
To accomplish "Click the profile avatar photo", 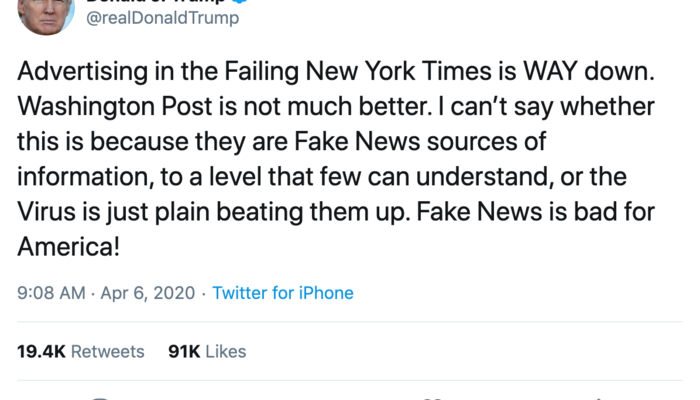I will point(47,14).
